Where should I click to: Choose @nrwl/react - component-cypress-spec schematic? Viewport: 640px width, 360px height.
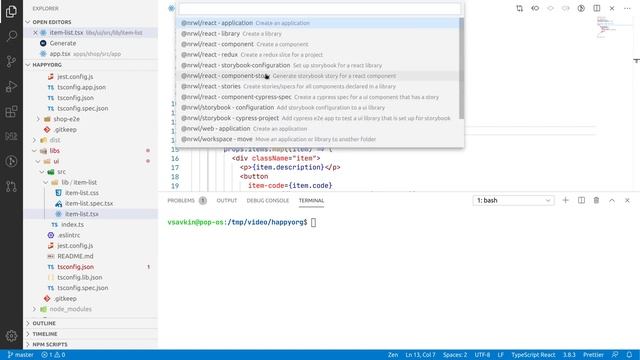click(318, 97)
